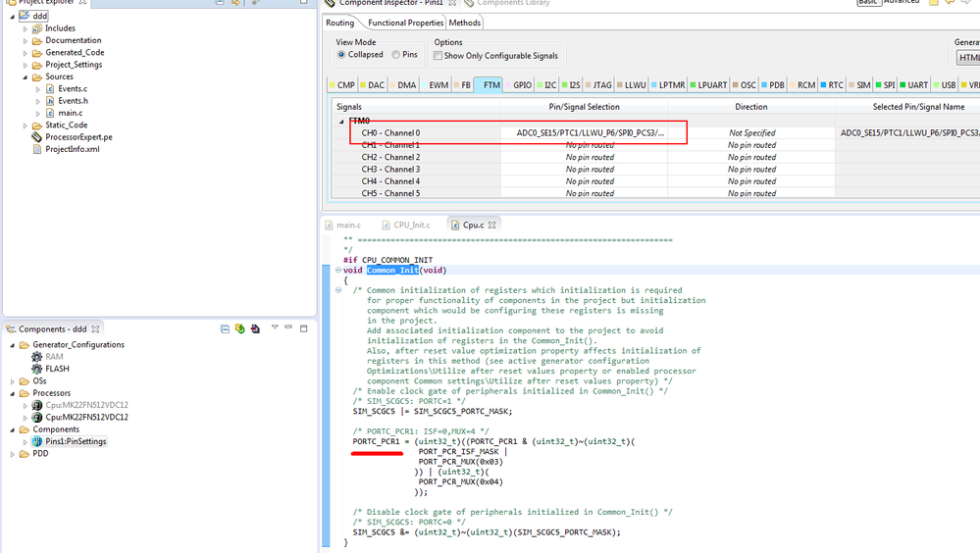
Task: Switch to the main.c editor tab
Action: [x=343, y=225]
